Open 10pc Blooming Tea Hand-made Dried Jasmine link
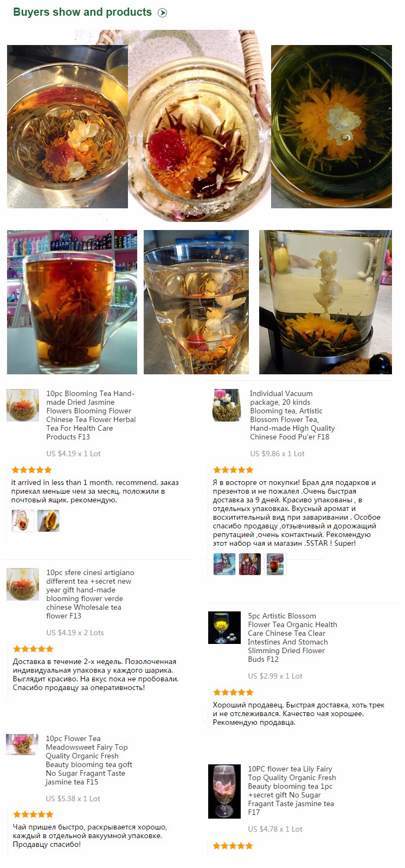Image resolution: width=405 pixels, height=868 pixels. (91, 415)
